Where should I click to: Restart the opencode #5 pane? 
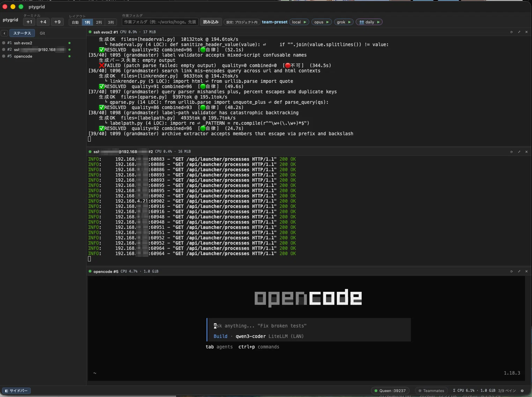[x=511, y=271]
